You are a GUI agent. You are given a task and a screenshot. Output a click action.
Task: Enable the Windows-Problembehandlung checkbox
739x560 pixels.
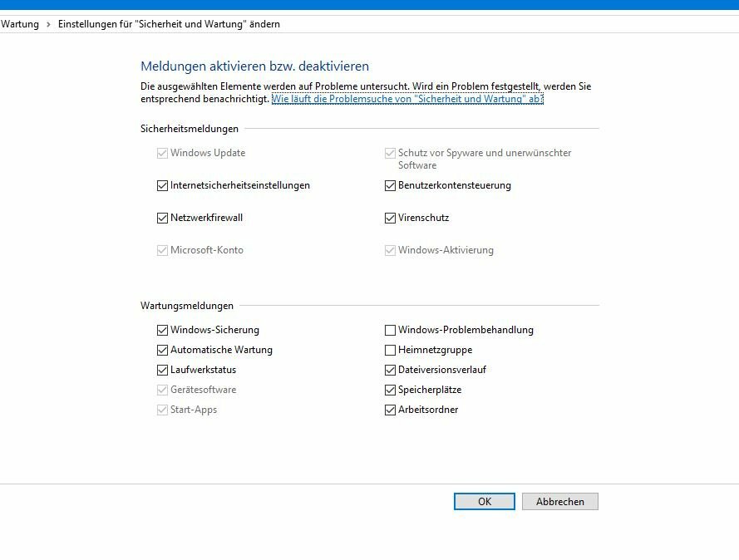pyautogui.click(x=390, y=330)
